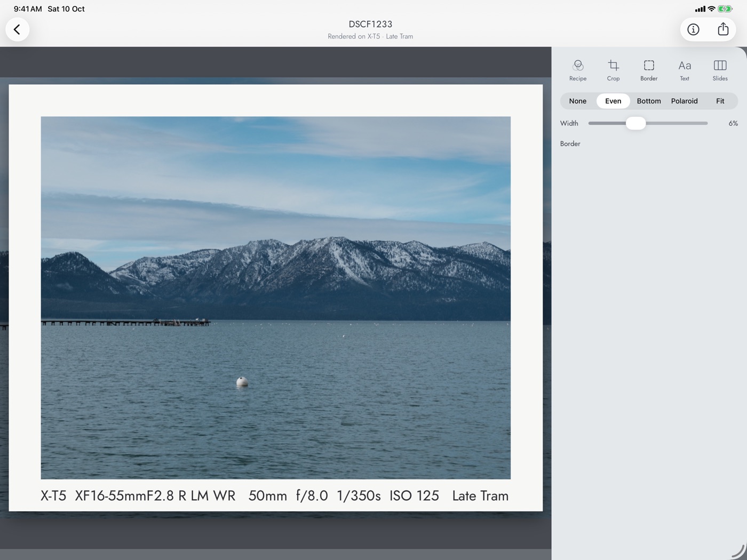Open the Recipe tool
The image size is (747, 560).
point(578,70)
